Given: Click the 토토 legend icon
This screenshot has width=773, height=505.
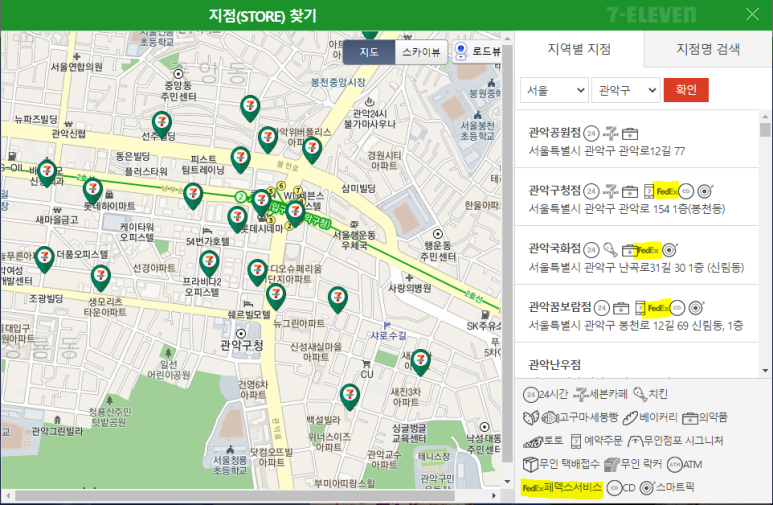Looking at the screenshot, I should (x=532, y=441).
